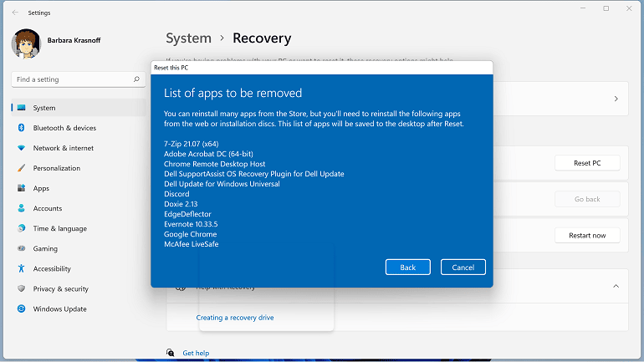
Task: Focus the Find a setting search box
Action: [79, 79]
